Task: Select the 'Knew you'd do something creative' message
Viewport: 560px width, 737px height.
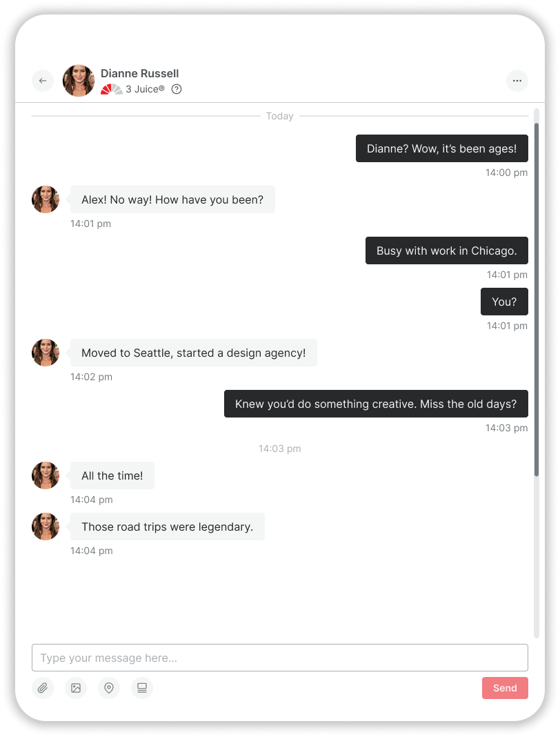Action: [377, 404]
